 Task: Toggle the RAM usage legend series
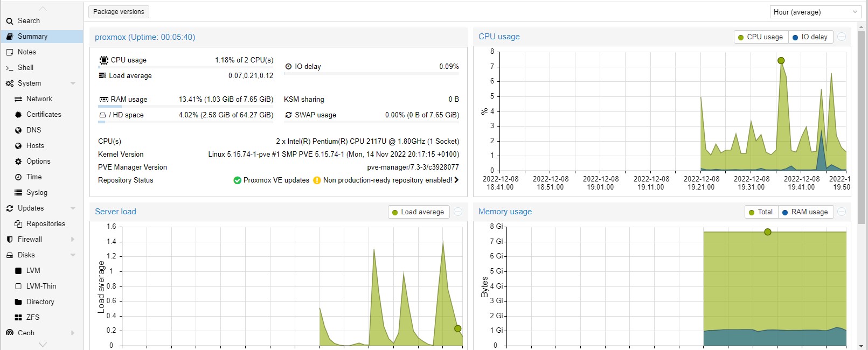tap(805, 212)
